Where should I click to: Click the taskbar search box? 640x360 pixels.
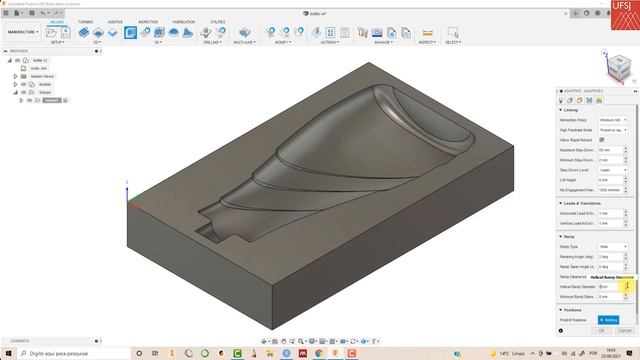(x=73, y=353)
